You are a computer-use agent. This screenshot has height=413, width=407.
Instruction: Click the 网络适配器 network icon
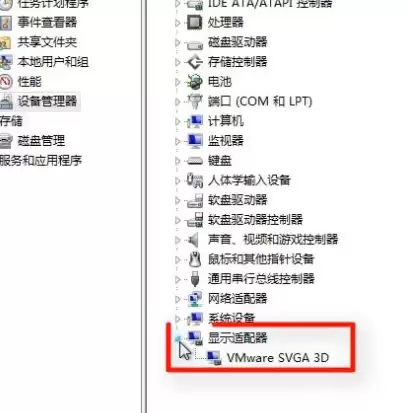coord(195,298)
